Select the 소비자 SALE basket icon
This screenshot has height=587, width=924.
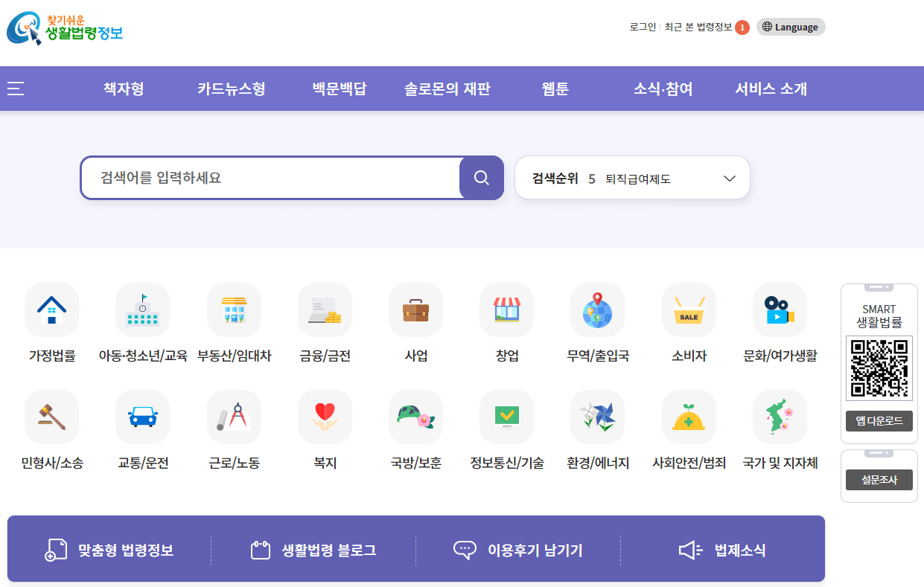coord(689,309)
